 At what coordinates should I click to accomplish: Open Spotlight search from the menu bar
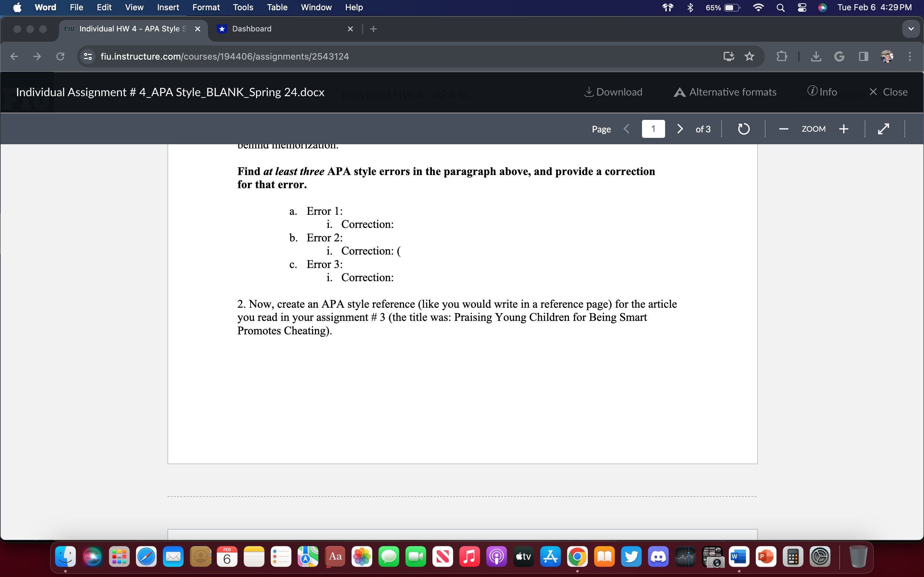click(781, 7)
